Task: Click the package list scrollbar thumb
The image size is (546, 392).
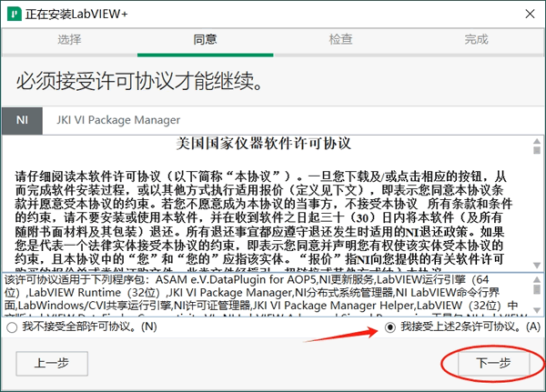Action: click(x=537, y=289)
